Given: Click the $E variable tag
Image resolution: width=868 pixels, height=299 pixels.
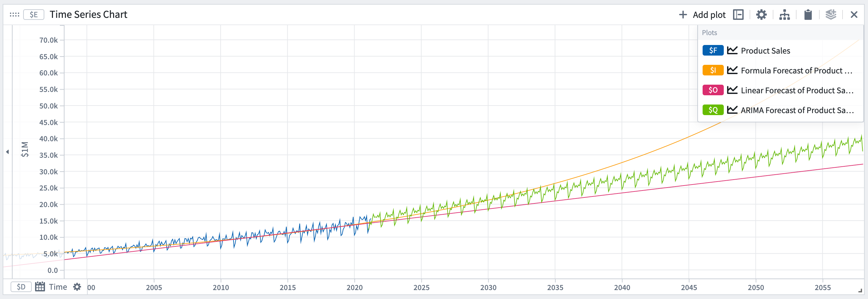Looking at the screenshot, I should point(34,15).
